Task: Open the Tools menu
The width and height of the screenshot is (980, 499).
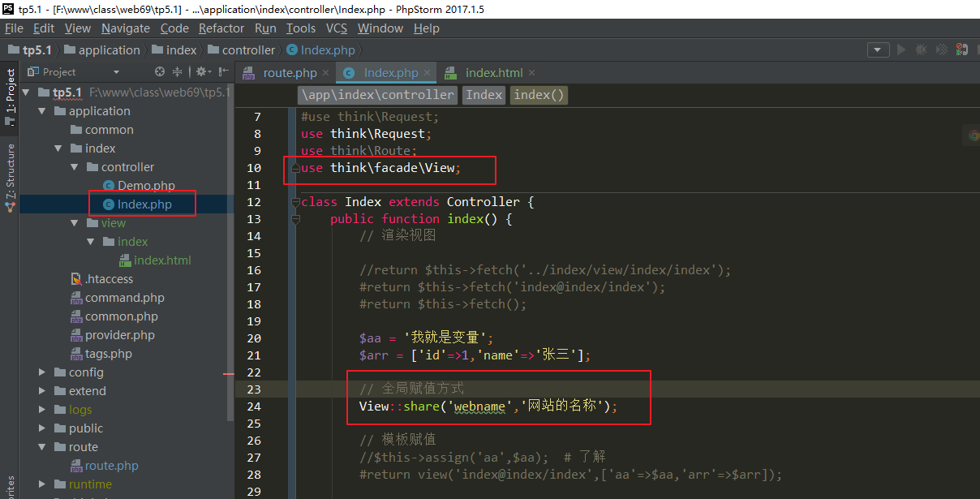Action: pyautogui.click(x=301, y=28)
